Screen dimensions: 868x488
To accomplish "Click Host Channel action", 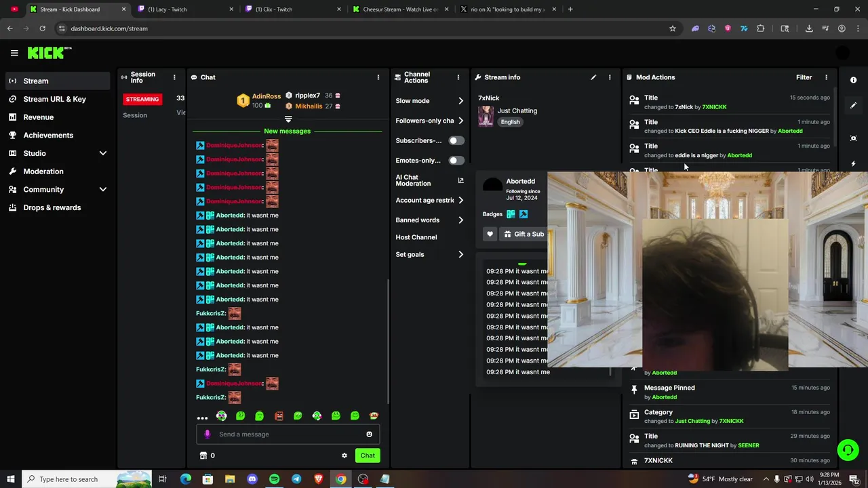I will [416, 237].
